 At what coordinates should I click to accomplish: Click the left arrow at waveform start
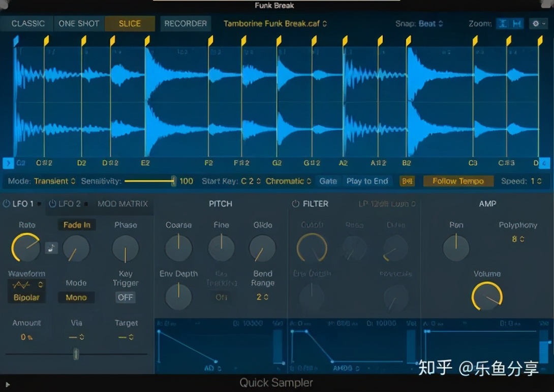coord(8,163)
